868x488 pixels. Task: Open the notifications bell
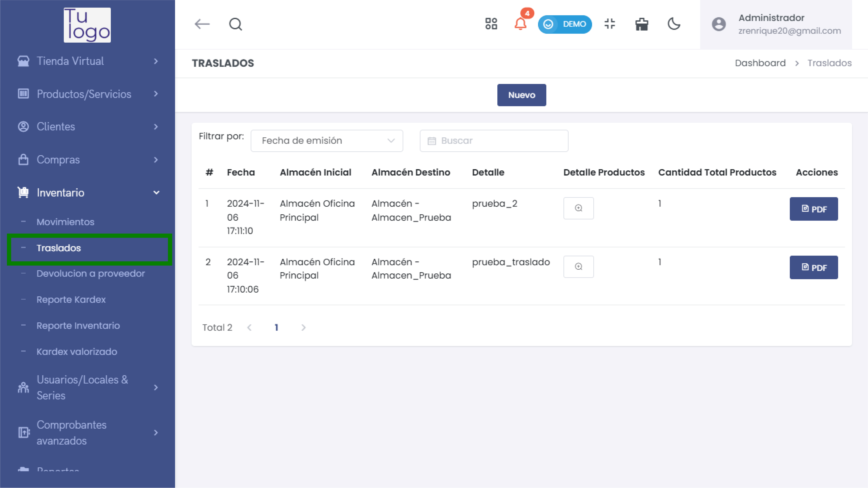pyautogui.click(x=520, y=24)
